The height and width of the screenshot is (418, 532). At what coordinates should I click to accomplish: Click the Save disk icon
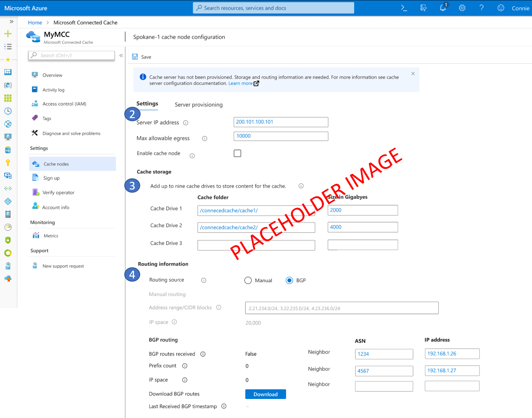pos(135,57)
